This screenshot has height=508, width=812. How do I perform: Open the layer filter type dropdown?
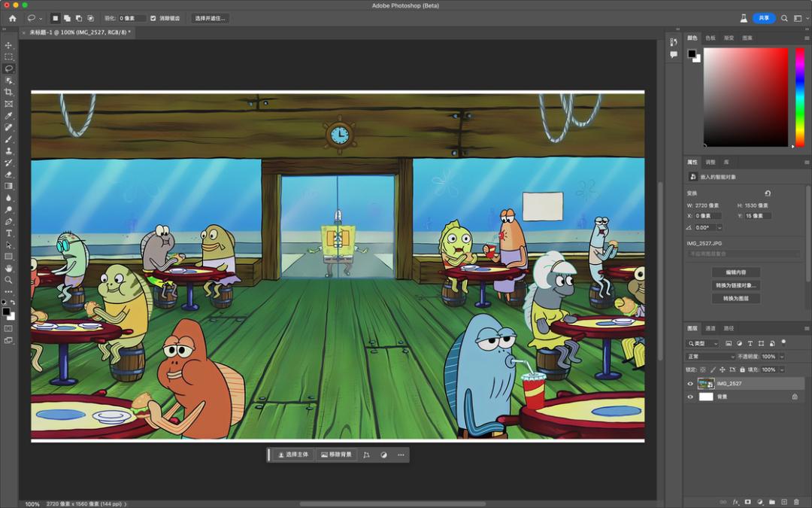[x=703, y=343]
